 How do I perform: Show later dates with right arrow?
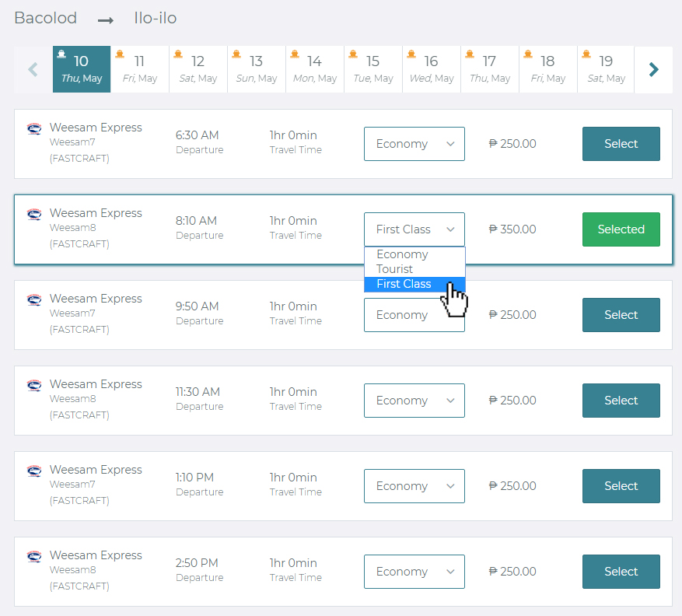[x=653, y=69]
